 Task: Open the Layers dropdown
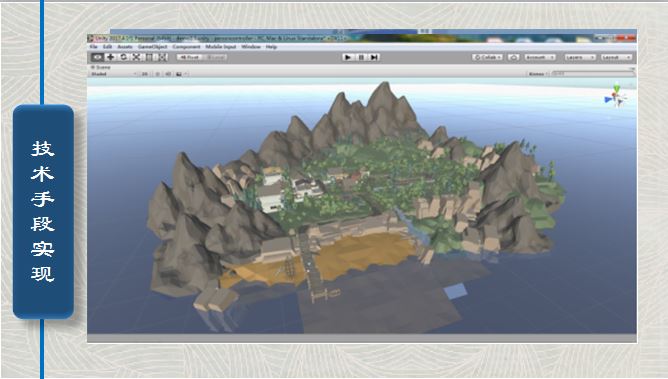point(580,57)
